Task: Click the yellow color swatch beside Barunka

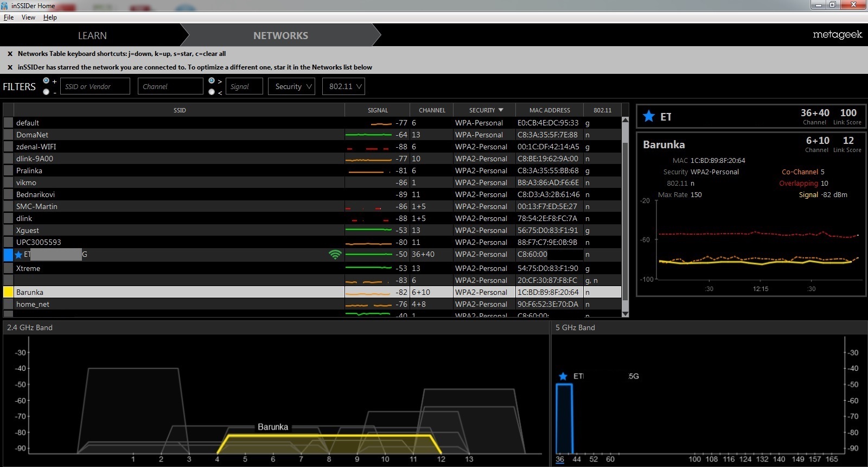Action: 8,292
